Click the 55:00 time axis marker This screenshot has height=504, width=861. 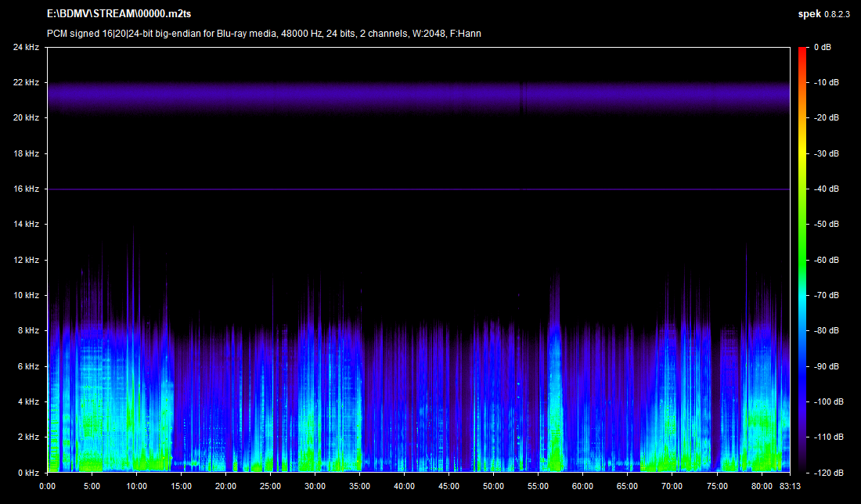[538, 485]
